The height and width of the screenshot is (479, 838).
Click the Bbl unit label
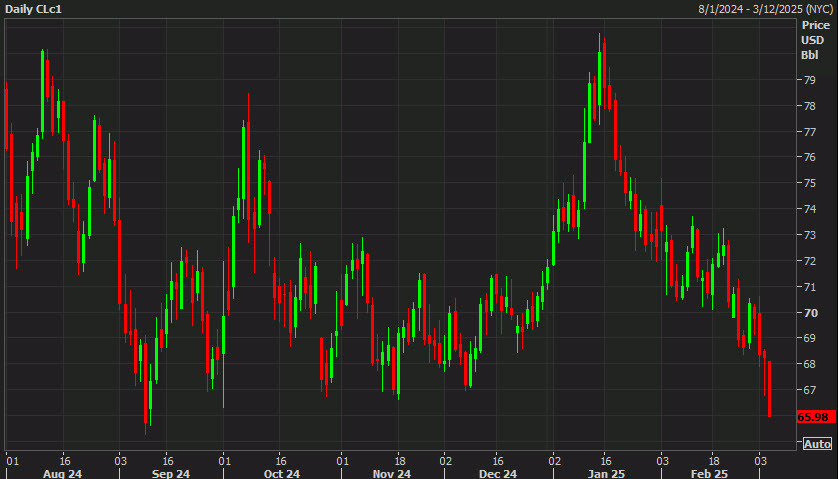(810, 55)
